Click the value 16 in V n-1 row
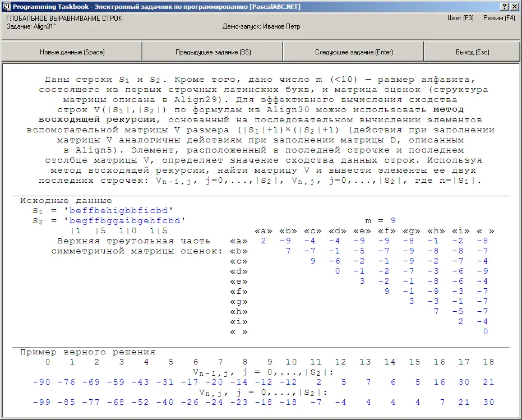This screenshot has width=522, height=420. [440, 382]
